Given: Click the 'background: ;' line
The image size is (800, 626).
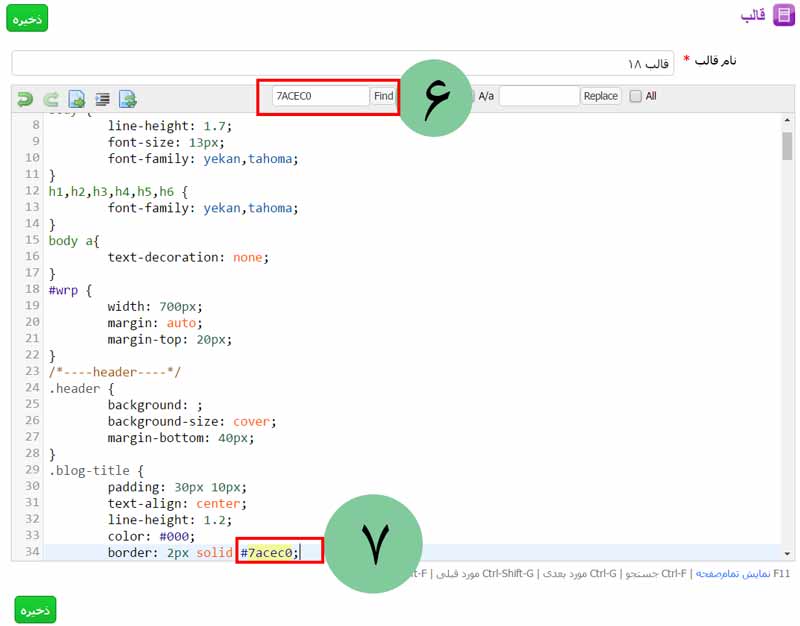Looking at the screenshot, I should (155, 405).
